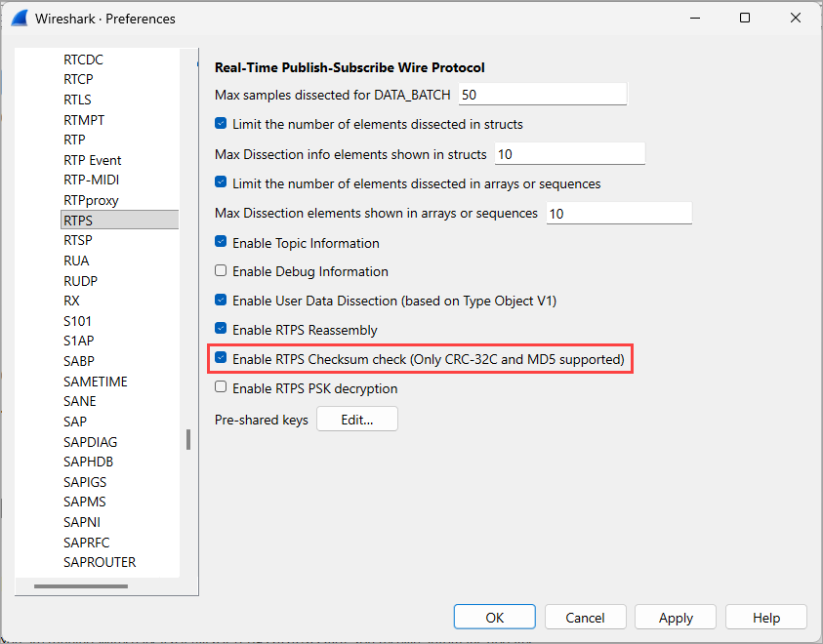Open Help for preferences
The height and width of the screenshot is (644, 823).
pos(765,618)
